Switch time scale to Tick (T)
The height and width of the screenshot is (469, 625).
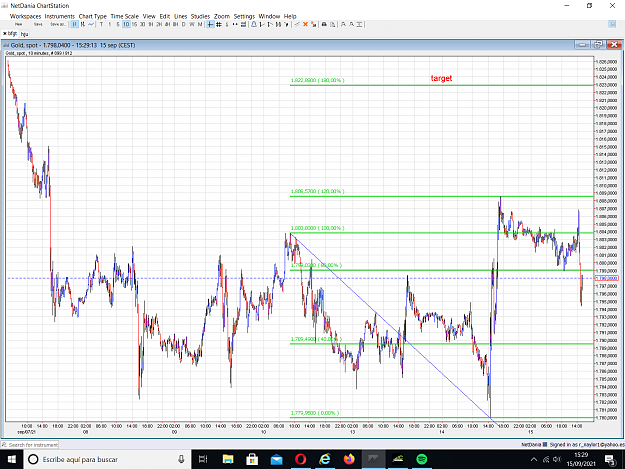[x=101, y=24]
